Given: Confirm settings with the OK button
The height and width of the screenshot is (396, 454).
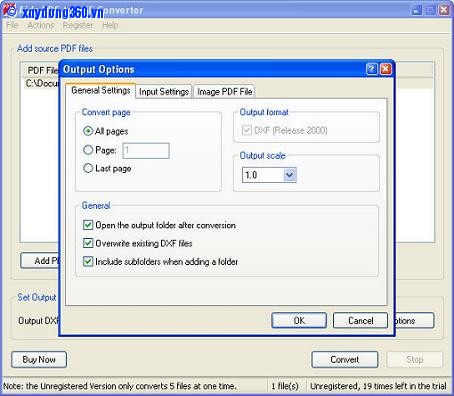Looking at the screenshot, I should (299, 320).
